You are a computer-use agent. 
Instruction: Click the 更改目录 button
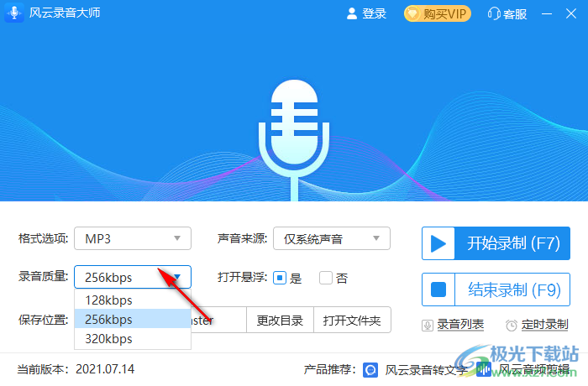(x=280, y=320)
